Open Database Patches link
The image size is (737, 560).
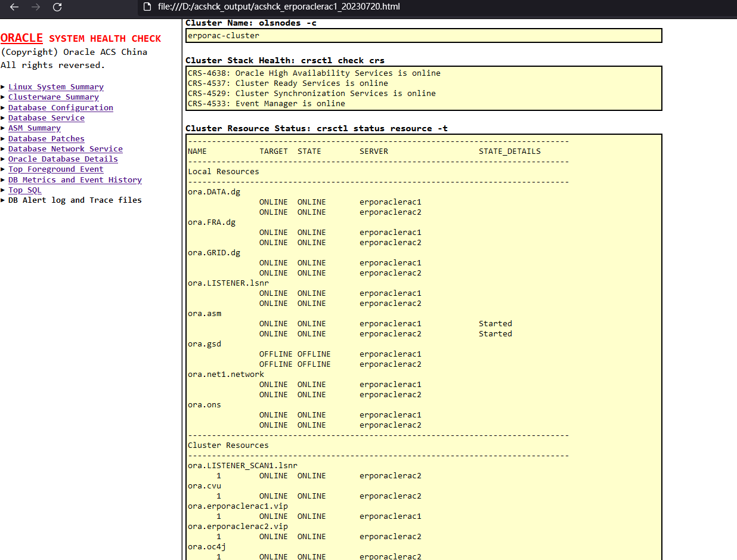(47, 139)
